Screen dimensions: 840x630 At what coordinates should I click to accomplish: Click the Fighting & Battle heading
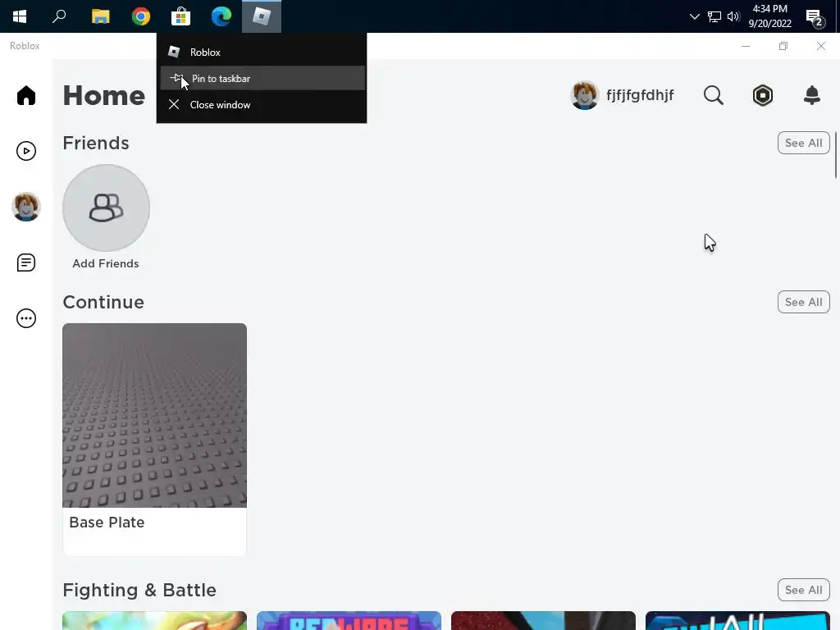(139, 590)
